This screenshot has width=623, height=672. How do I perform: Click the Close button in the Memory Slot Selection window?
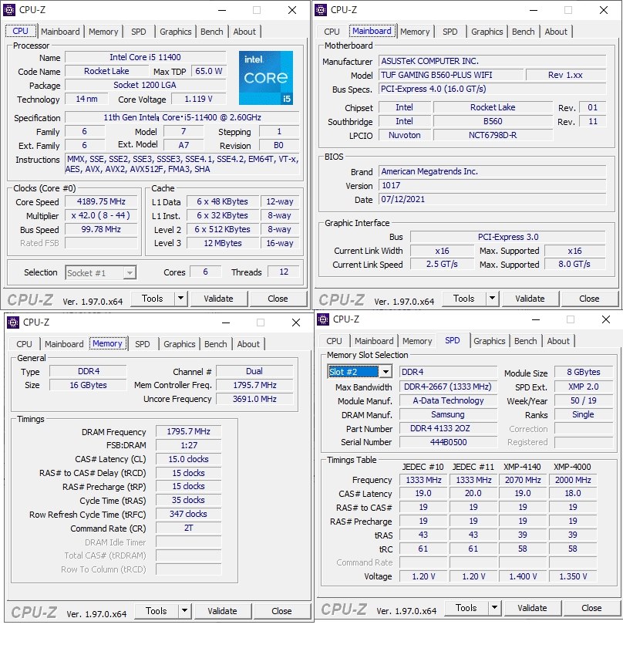coord(591,608)
